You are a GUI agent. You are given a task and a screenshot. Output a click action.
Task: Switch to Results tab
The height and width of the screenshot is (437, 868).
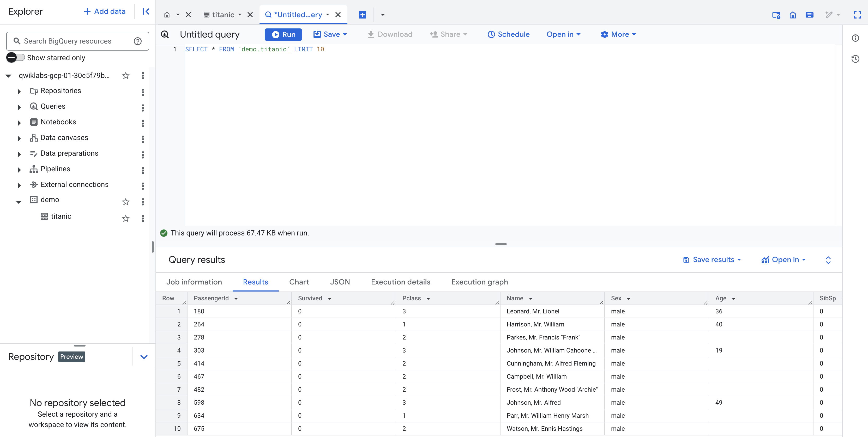coord(255,282)
